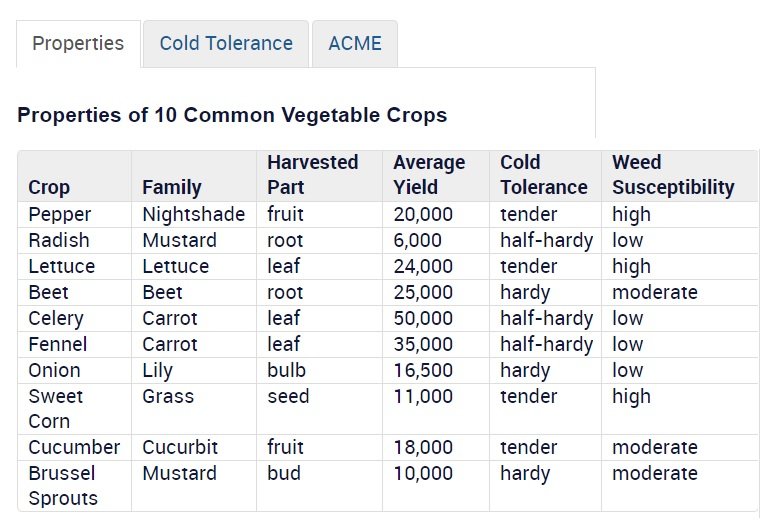Viewport: 775px width, 528px height.
Task: Click the Weed Susceptibility column header
Action: tap(673, 175)
